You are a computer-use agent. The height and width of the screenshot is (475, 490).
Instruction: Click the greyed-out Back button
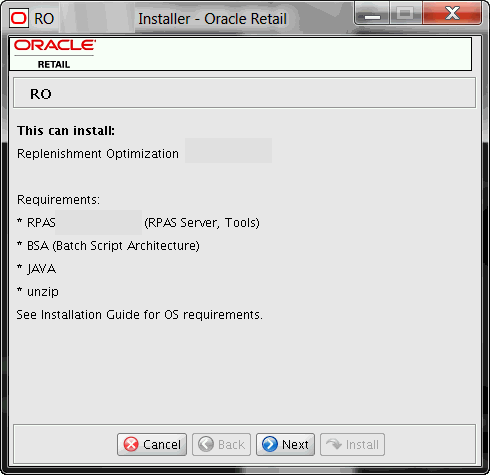[221, 444]
